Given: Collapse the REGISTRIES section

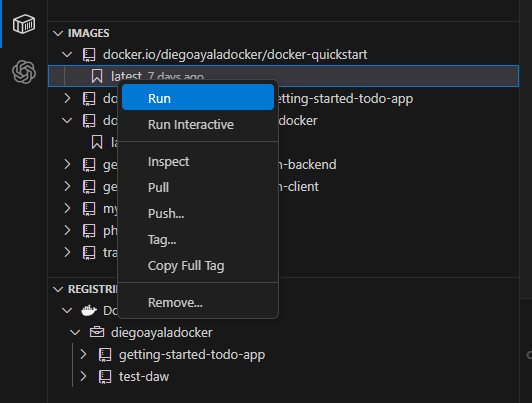Looking at the screenshot, I should pyautogui.click(x=58, y=289).
